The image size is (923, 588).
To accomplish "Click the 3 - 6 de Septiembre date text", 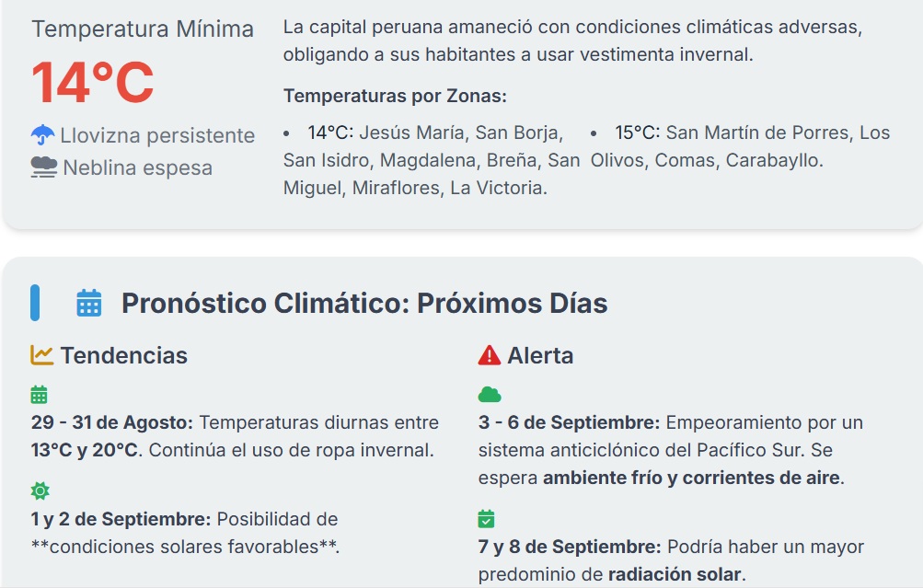I will [x=570, y=422].
